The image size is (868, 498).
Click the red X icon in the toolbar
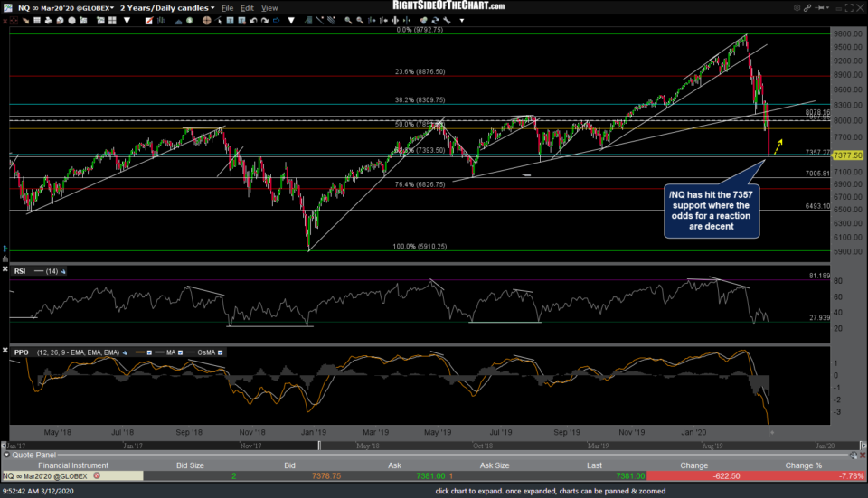coord(5,21)
